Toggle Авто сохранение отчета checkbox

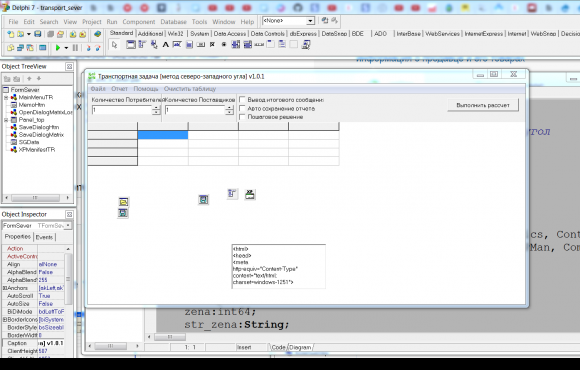(242, 108)
